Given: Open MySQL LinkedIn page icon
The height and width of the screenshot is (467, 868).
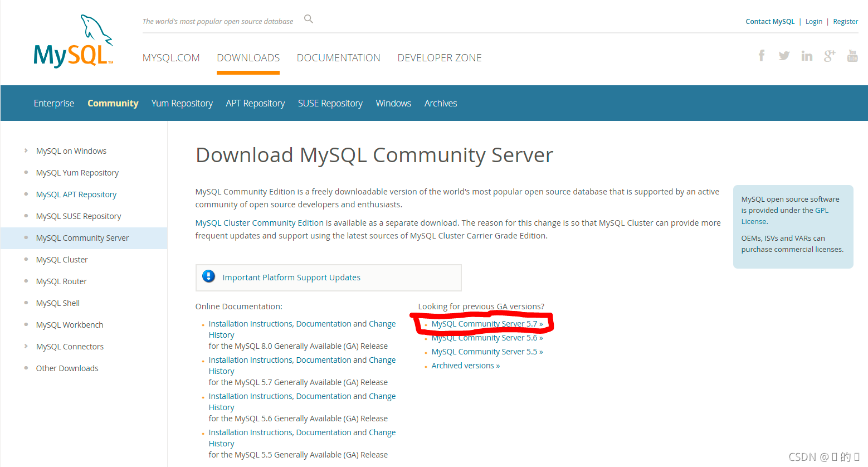Looking at the screenshot, I should [x=807, y=56].
